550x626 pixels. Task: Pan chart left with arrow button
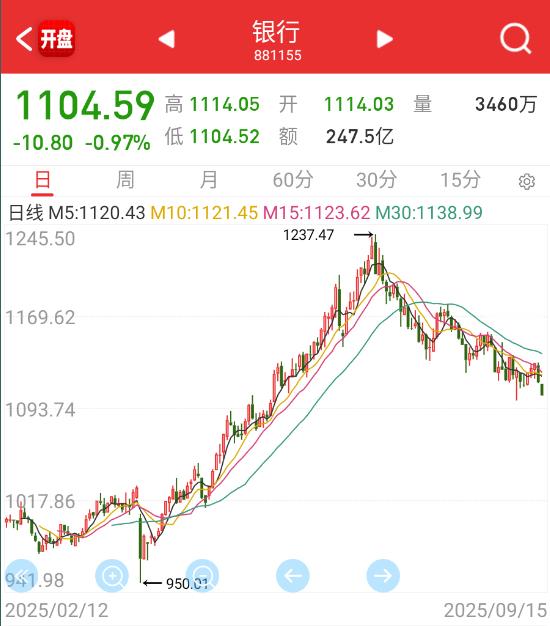click(x=293, y=575)
